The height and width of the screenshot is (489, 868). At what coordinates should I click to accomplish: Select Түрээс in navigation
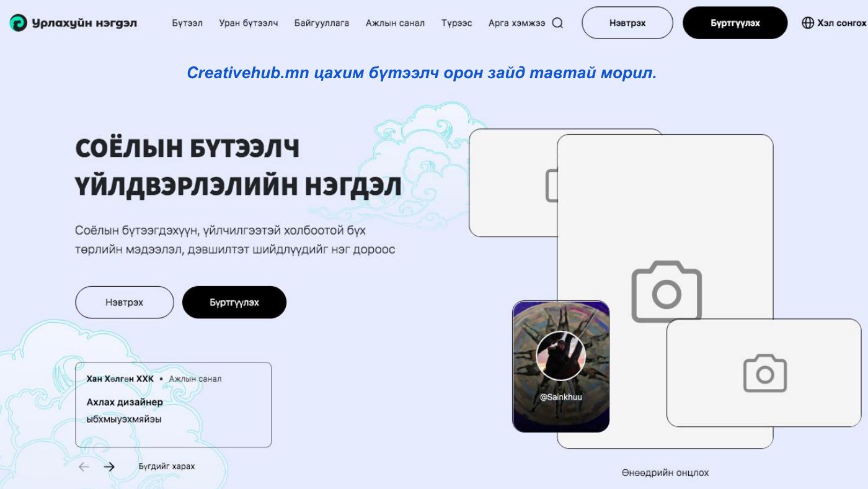[456, 23]
